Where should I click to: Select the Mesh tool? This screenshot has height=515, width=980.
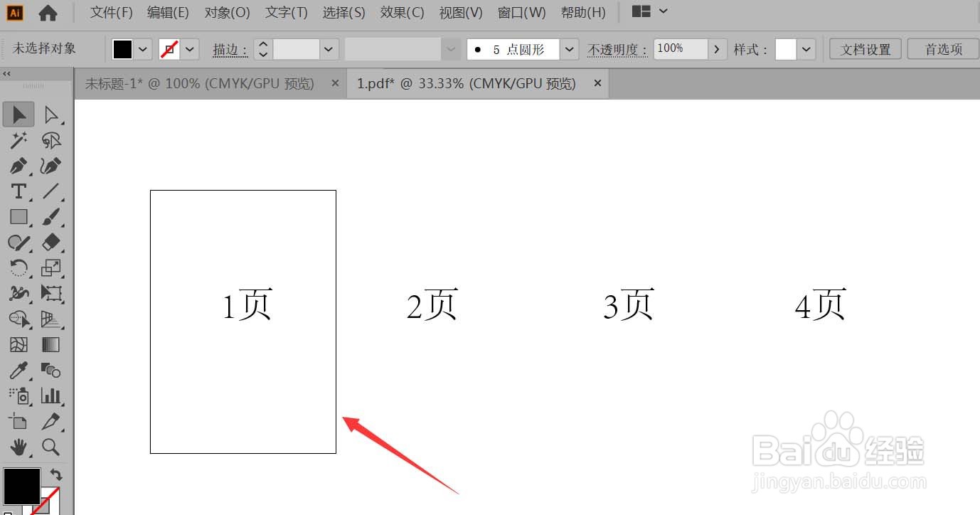point(18,345)
